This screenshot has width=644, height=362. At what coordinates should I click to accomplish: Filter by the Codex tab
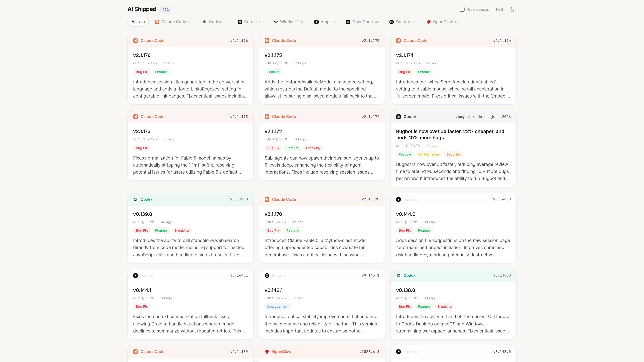coord(215,22)
